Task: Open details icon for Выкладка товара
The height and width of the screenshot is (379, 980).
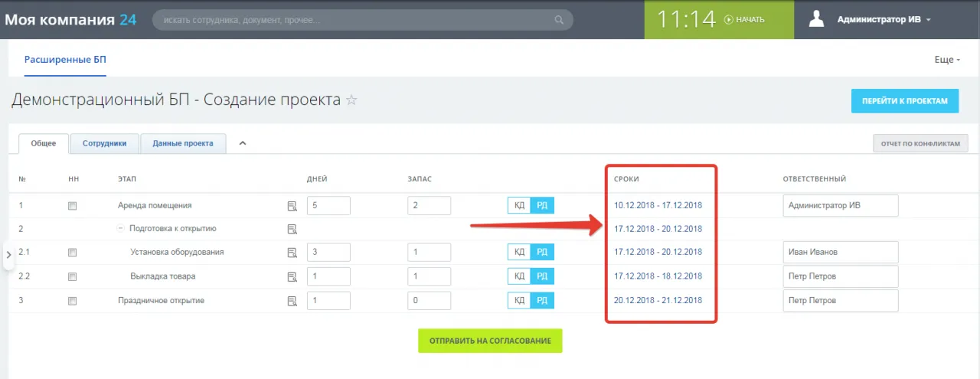Action: point(292,276)
